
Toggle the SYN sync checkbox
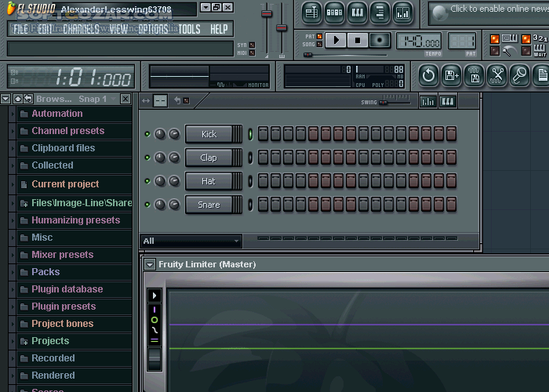point(252,45)
